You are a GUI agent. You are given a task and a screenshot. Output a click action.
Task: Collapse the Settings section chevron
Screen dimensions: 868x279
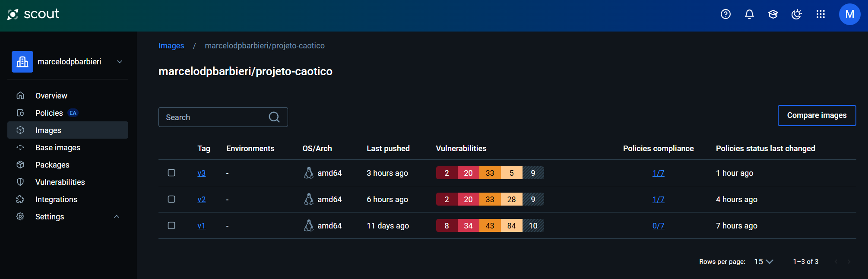pyautogui.click(x=116, y=216)
